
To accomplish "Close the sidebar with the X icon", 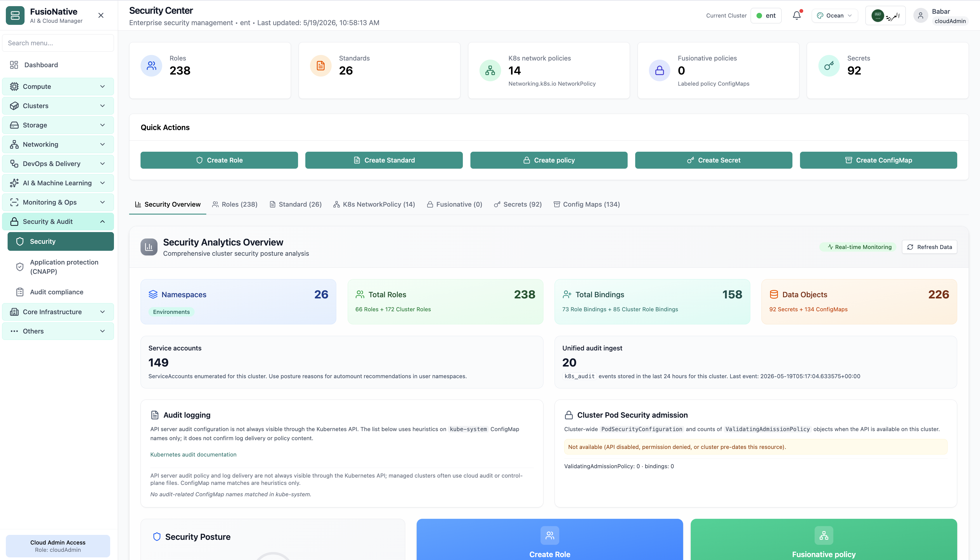I will [101, 15].
